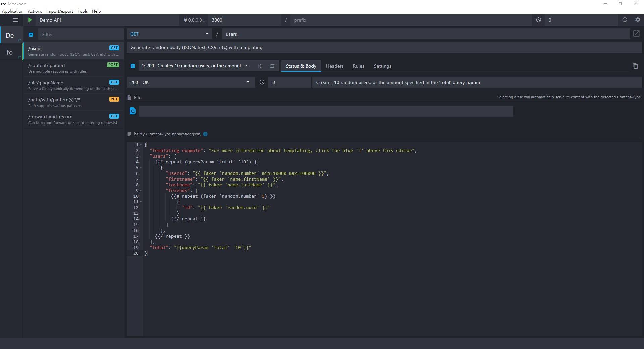Open the HTTP method GET dropdown

tap(169, 34)
